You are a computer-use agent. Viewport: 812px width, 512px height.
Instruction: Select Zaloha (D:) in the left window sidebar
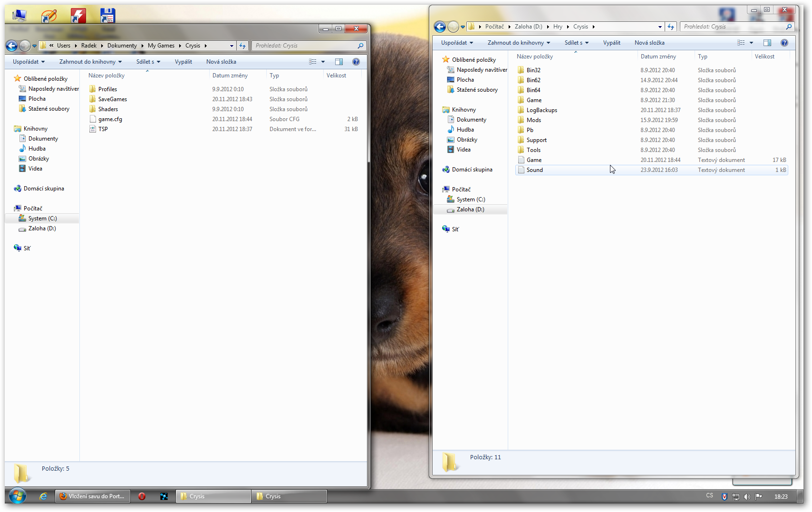(42, 228)
